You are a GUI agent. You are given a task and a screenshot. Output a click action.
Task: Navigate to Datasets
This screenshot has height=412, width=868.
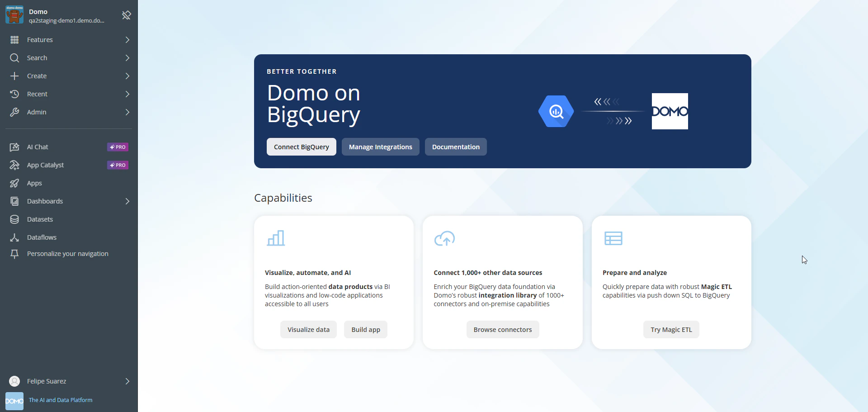[x=69, y=219]
